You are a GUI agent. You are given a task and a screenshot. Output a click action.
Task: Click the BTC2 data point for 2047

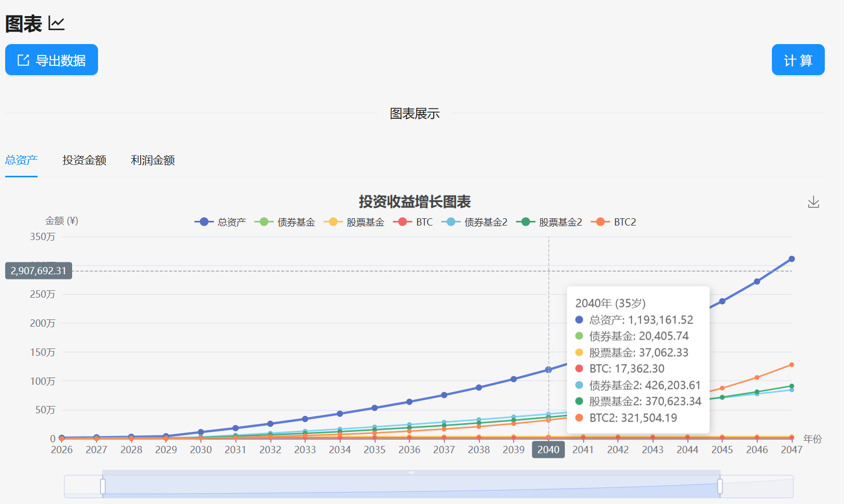click(792, 365)
